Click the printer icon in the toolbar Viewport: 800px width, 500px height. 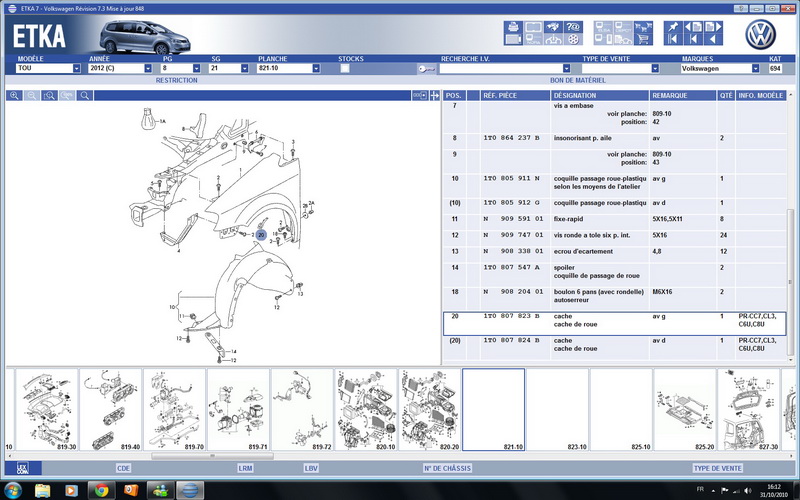(x=513, y=27)
